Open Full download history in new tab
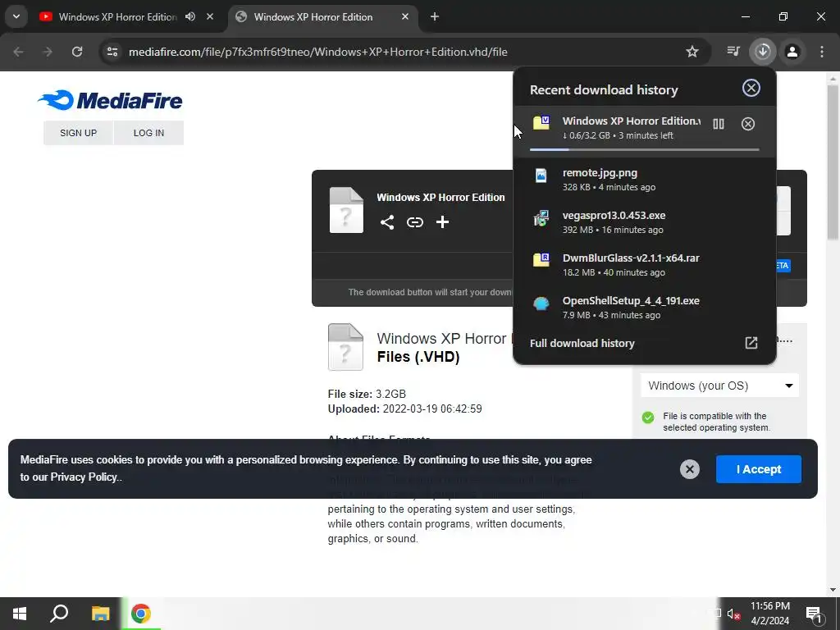Viewport: 840px width, 630px height. pos(751,343)
